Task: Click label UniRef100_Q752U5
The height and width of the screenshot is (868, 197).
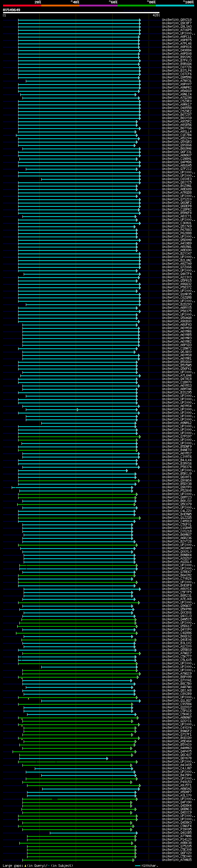Action: 177,846
